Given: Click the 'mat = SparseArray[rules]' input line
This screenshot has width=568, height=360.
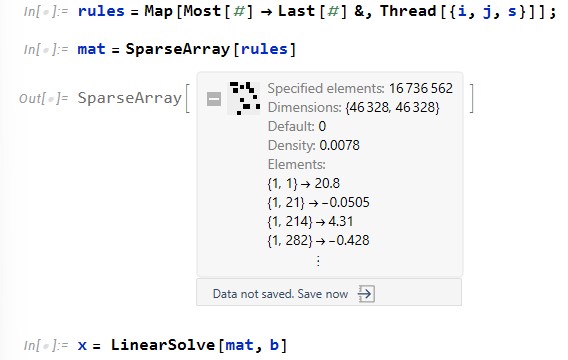Looking at the screenshot, I should point(187,49).
